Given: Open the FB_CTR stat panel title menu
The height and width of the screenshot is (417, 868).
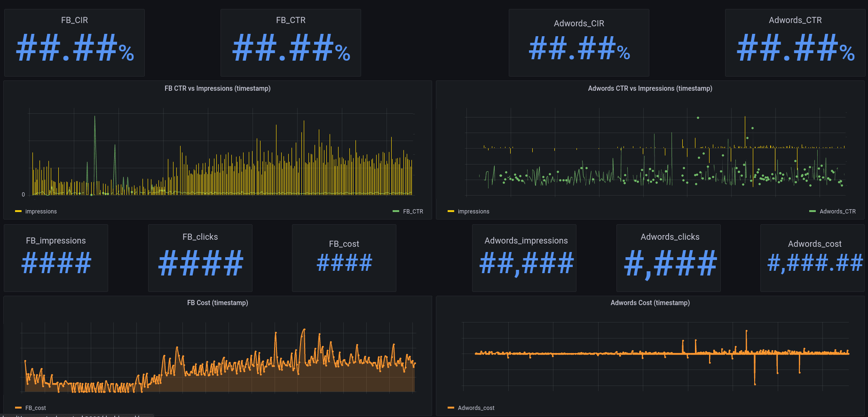Looking at the screenshot, I should pos(291,20).
